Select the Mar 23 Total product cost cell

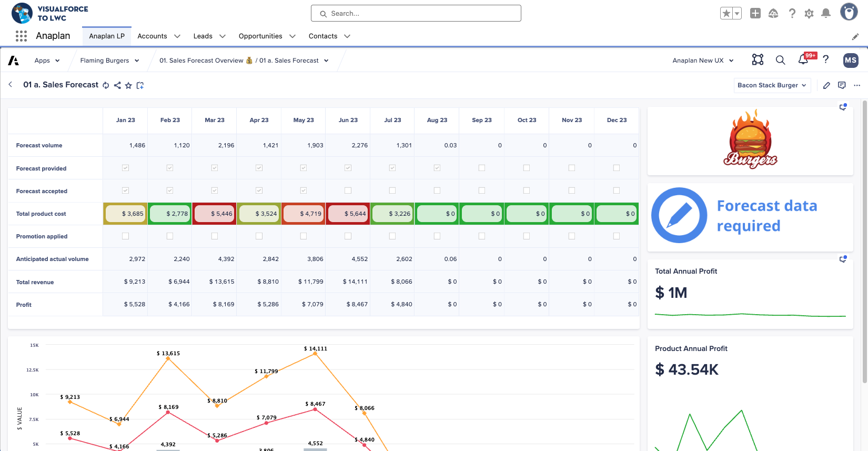[215, 214]
